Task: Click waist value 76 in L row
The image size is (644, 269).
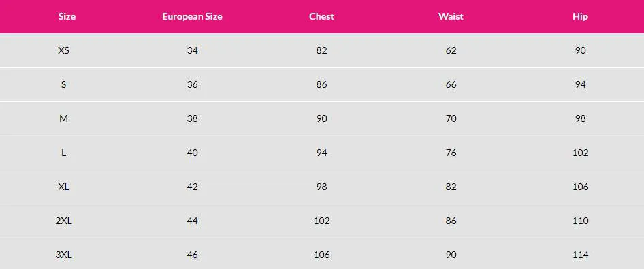Action: coord(451,153)
